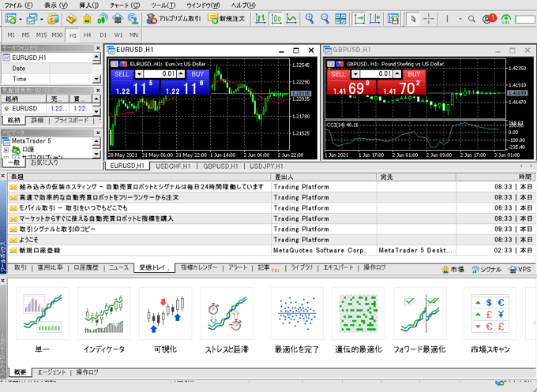Select the crosshair tool
The image size is (537, 392).
(429, 19)
